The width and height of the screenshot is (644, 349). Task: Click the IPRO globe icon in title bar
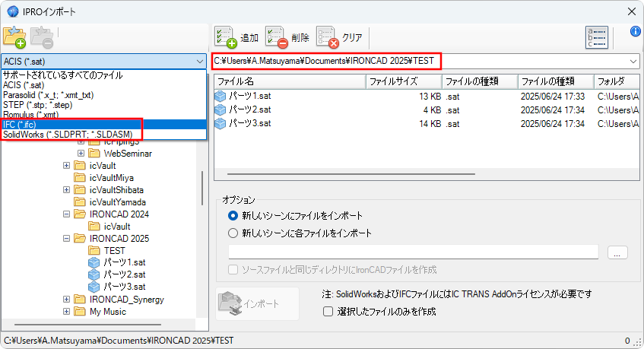pos(13,11)
